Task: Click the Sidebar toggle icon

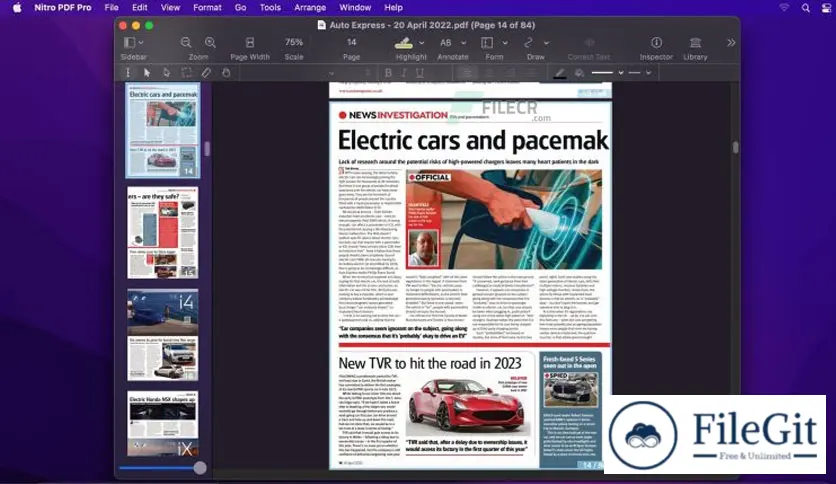Action: point(129,42)
